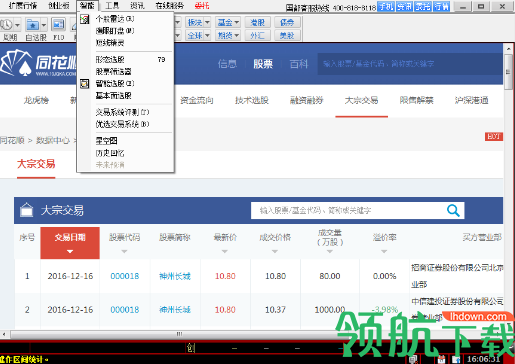Open the 全球 dropdown
The width and height of the screenshot is (515, 364).
click(198, 35)
